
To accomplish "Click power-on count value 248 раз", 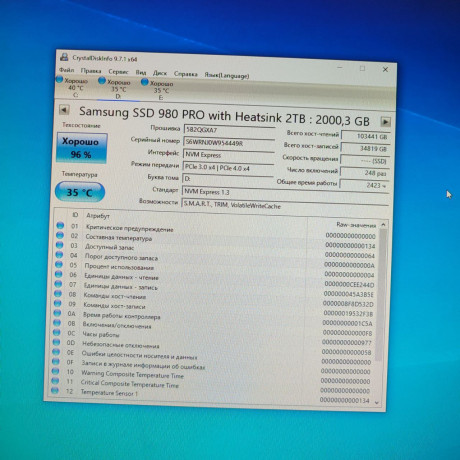I will click(x=365, y=173).
